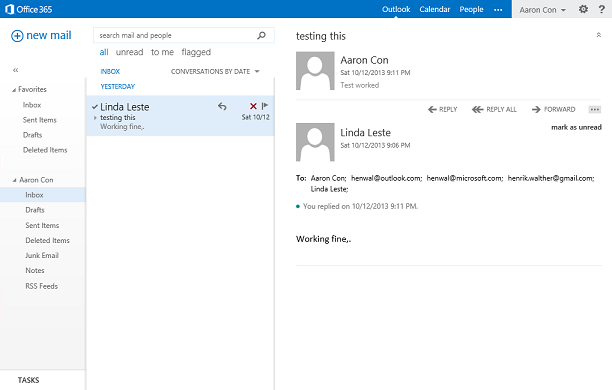
Task: Open Sent Items under Aaron Con
Action: (42, 225)
